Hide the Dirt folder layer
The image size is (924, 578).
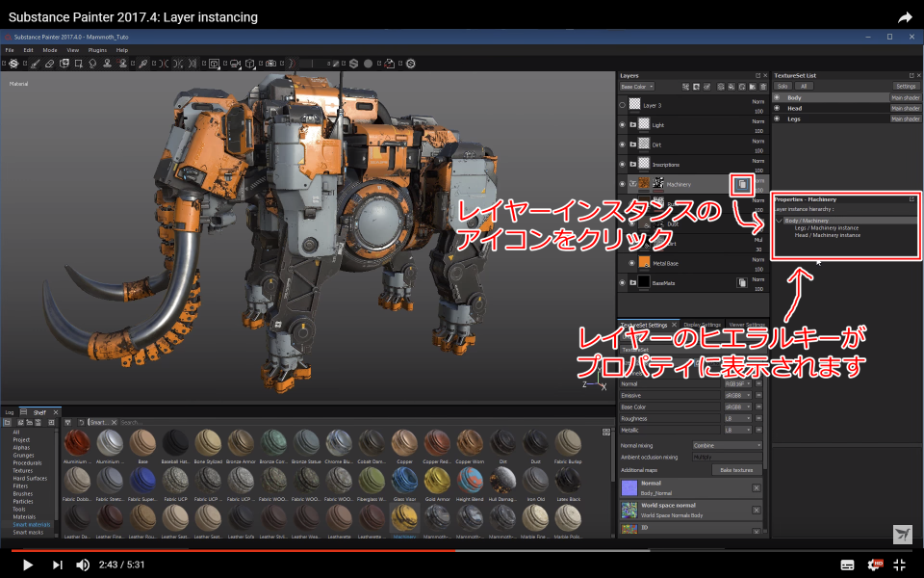tap(623, 144)
